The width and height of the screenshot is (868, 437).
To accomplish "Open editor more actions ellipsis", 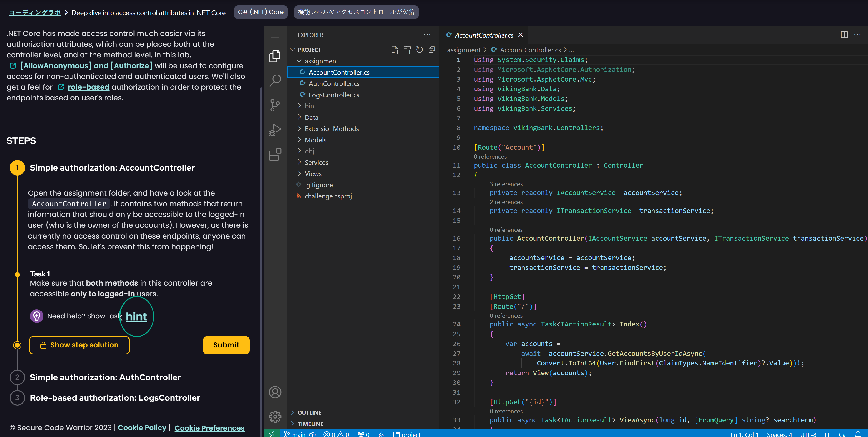I will click(x=857, y=35).
